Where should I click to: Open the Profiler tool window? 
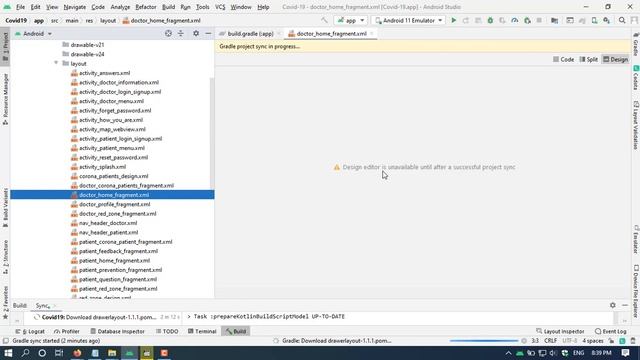67,331
